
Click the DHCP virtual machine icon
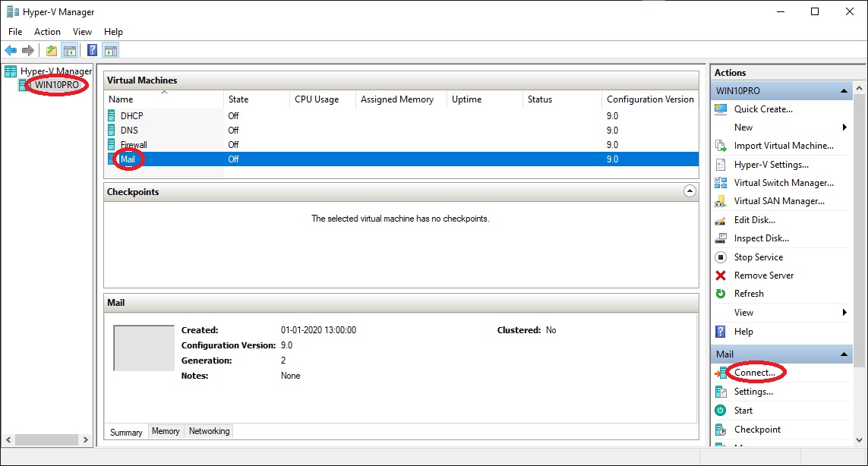(112, 115)
